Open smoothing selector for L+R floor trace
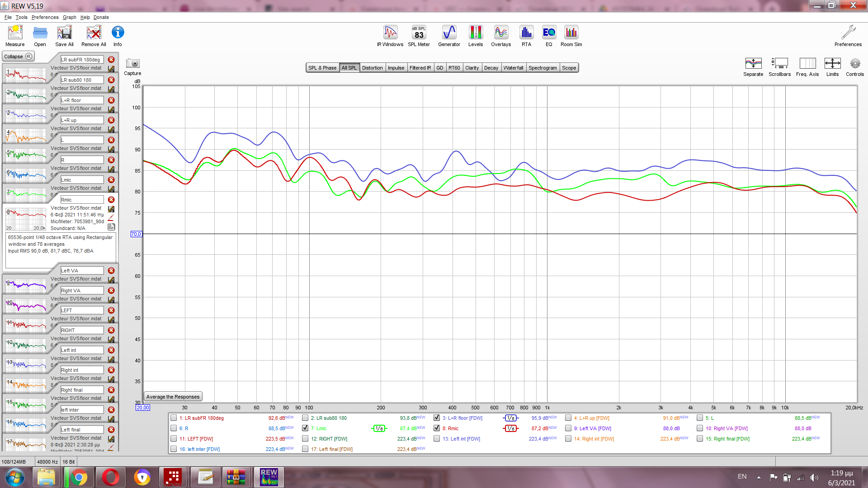868x488 pixels. [511, 418]
